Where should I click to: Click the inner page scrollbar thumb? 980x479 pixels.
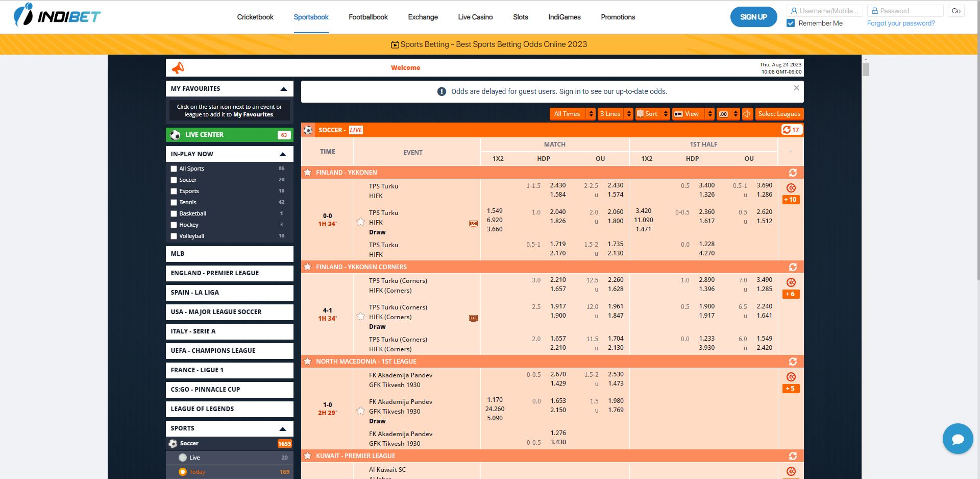click(866, 69)
